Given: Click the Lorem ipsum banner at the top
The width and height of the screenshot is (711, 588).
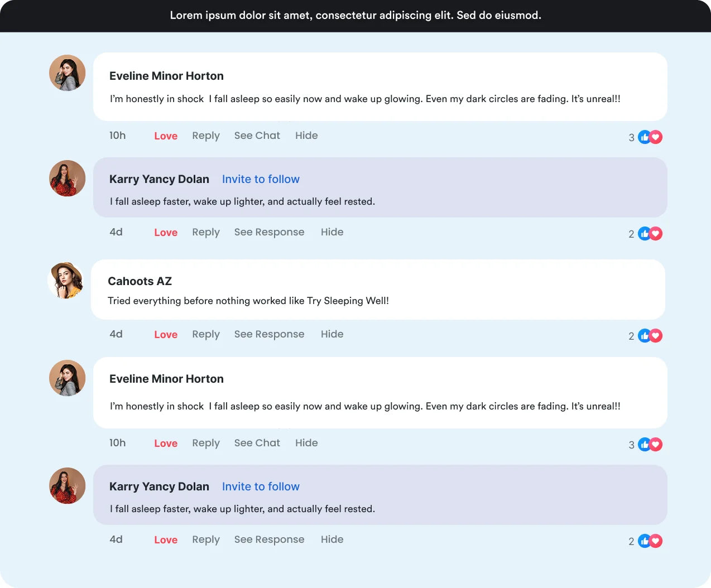Looking at the screenshot, I should tap(356, 16).
